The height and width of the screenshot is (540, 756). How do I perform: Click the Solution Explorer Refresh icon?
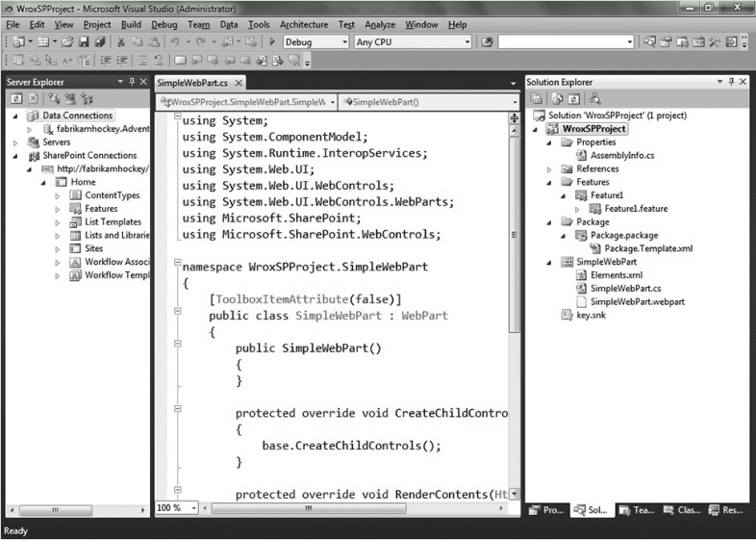[x=573, y=99]
